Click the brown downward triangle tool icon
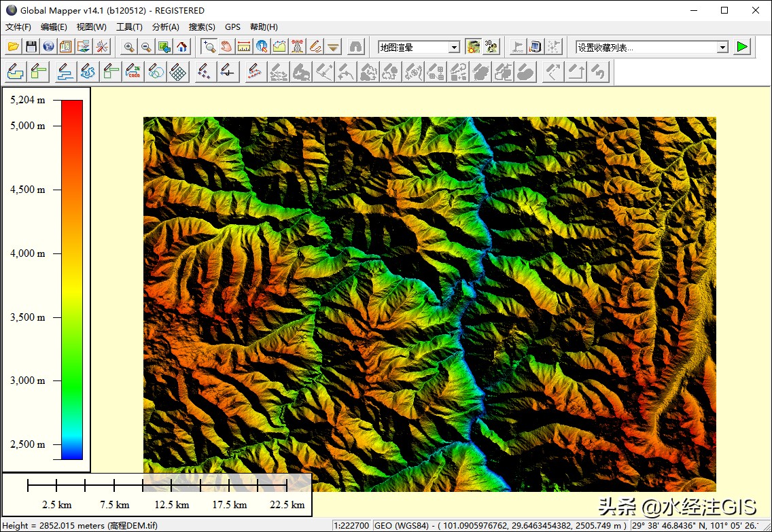 click(x=333, y=47)
